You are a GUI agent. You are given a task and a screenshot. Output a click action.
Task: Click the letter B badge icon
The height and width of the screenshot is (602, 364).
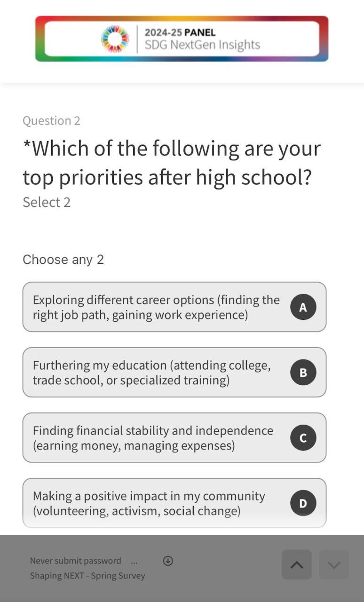(x=303, y=372)
